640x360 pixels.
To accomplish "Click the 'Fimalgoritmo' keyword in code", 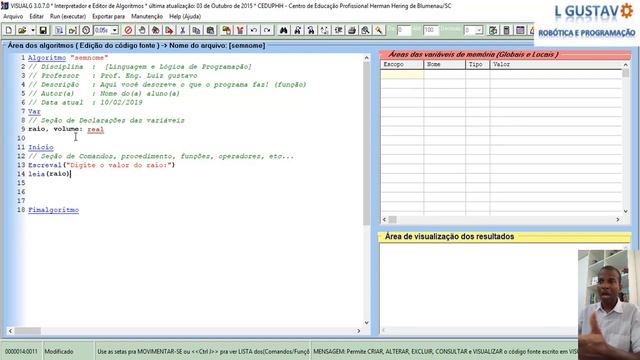I will pyautogui.click(x=53, y=210).
